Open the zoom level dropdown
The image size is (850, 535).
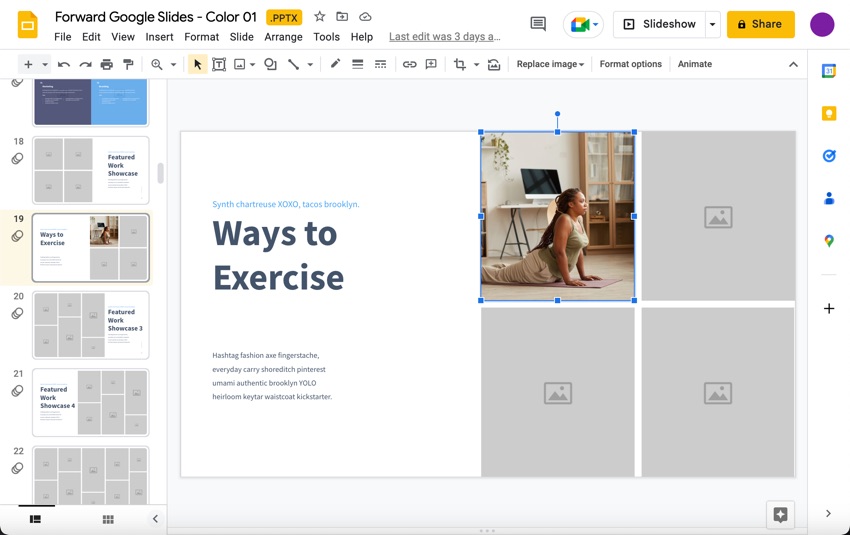(x=173, y=65)
